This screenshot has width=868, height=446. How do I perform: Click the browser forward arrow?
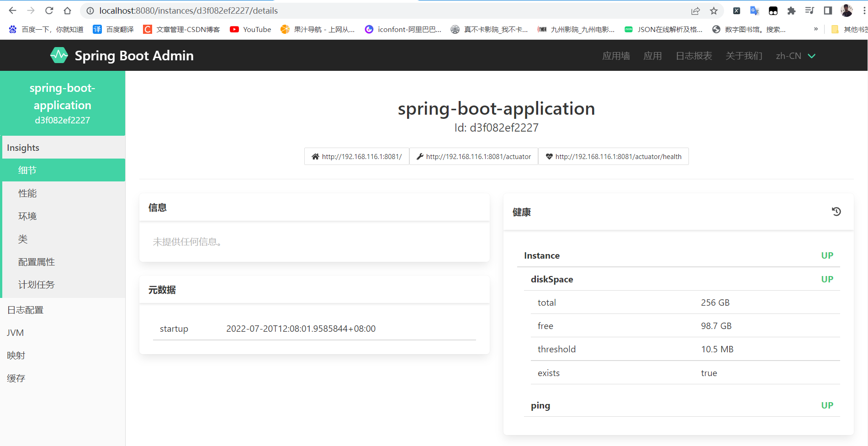coord(31,11)
